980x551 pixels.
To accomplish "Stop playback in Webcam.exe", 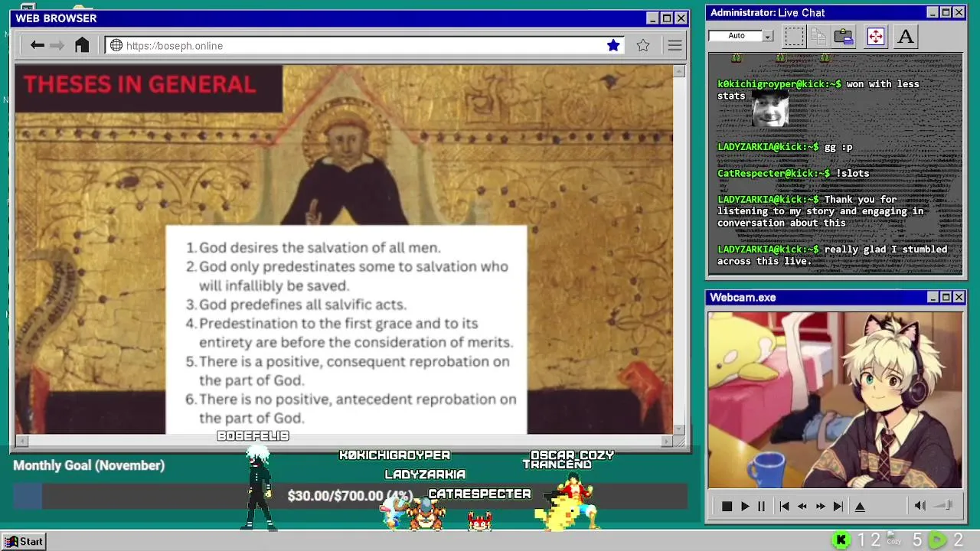I will [x=727, y=507].
